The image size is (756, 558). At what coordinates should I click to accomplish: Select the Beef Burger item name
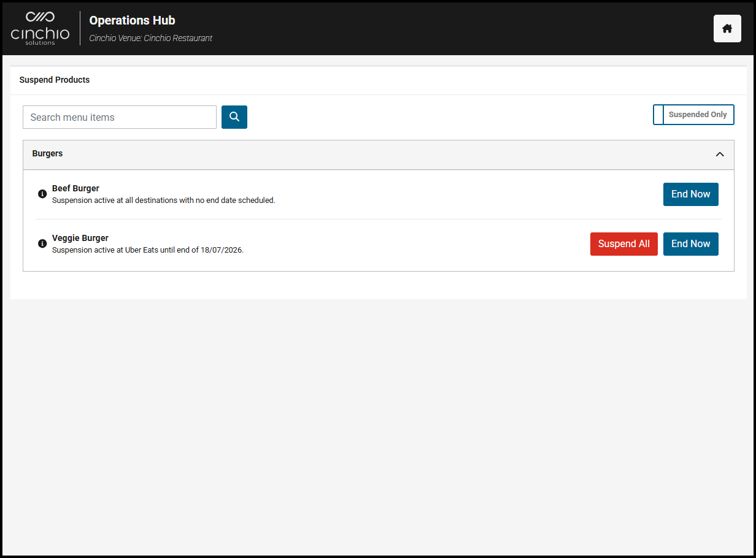click(x=75, y=188)
